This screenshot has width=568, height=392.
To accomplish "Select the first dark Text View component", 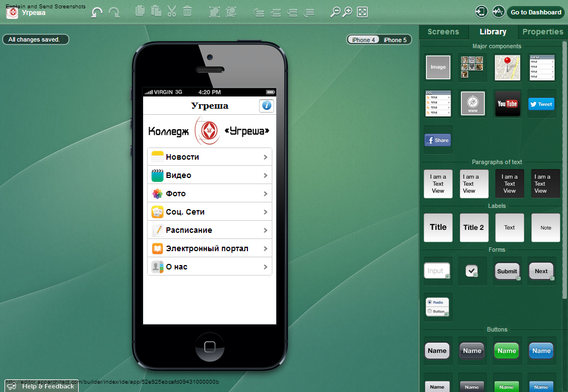I will tap(509, 184).
